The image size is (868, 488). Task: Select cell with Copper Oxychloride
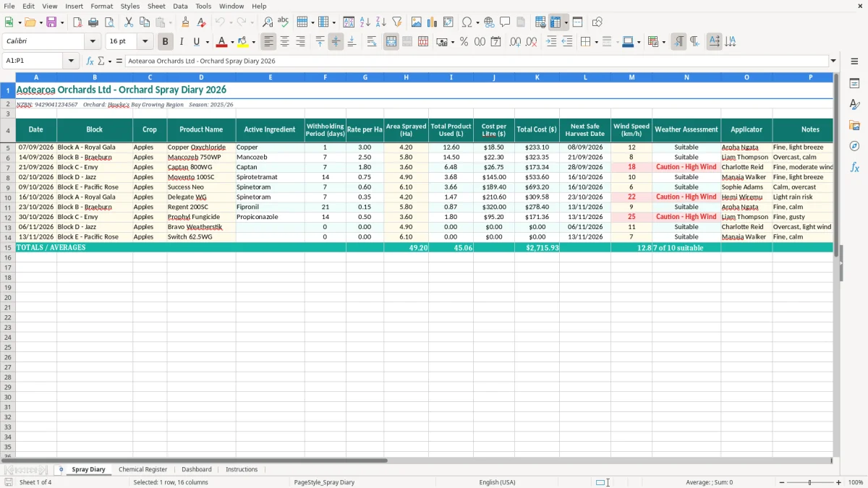pyautogui.click(x=201, y=147)
